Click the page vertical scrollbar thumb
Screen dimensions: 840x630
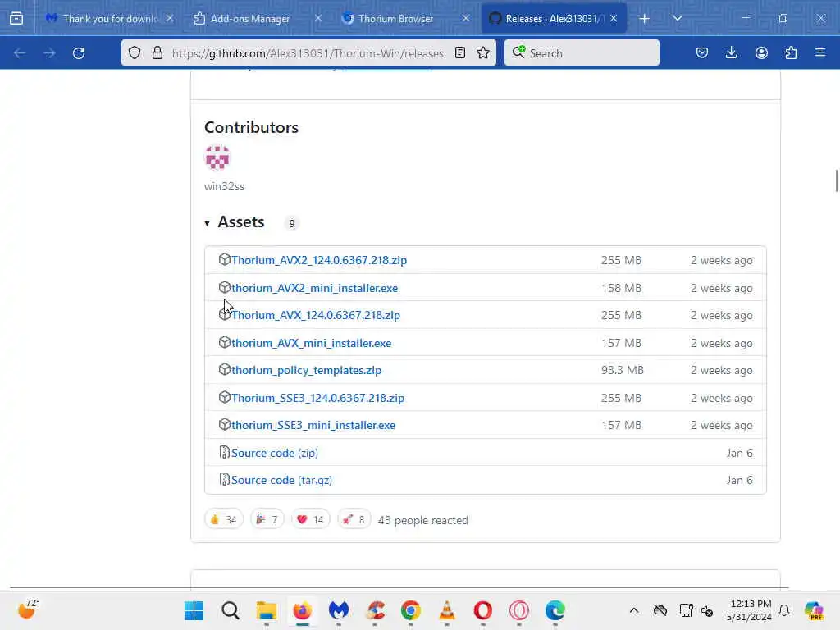click(x=836, y=180)
